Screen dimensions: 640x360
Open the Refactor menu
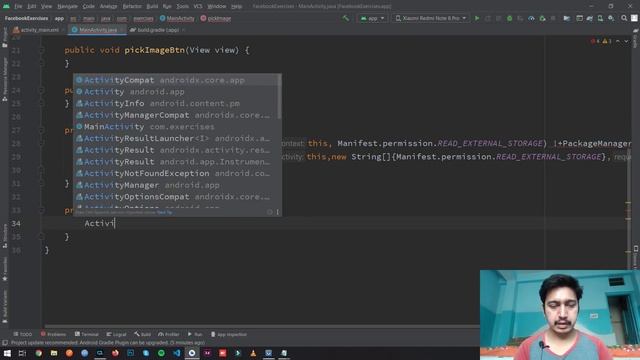[132, 6]
